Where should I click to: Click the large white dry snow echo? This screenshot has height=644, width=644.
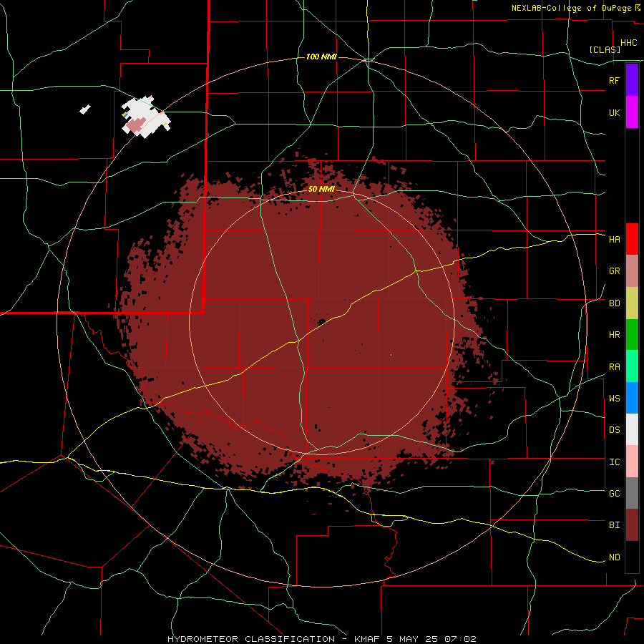pos(146,117)
